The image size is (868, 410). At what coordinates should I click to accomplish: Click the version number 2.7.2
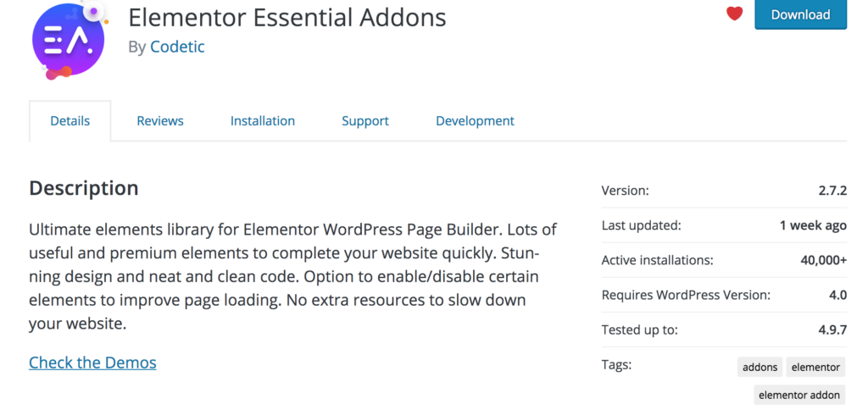(832, 191)
